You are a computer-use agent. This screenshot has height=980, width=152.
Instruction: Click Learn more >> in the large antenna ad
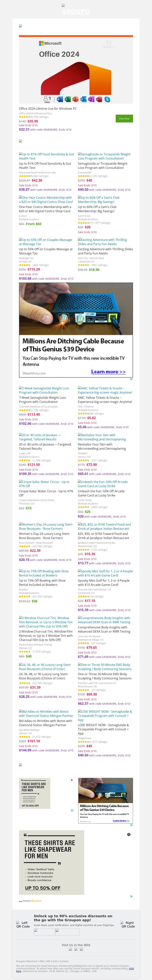[108, 372]
